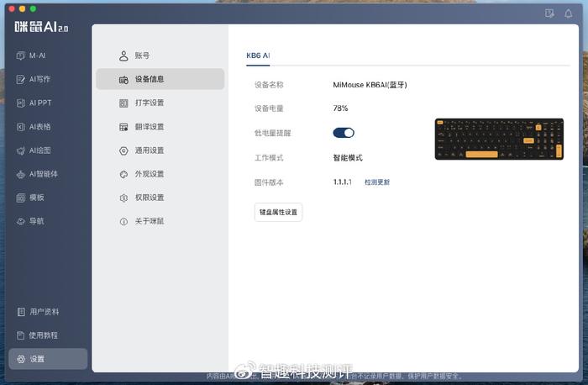Viewport: 588px width, 385px height.
Task: Click the feedback icon beside the bell
Action: (x=549, y=14)
